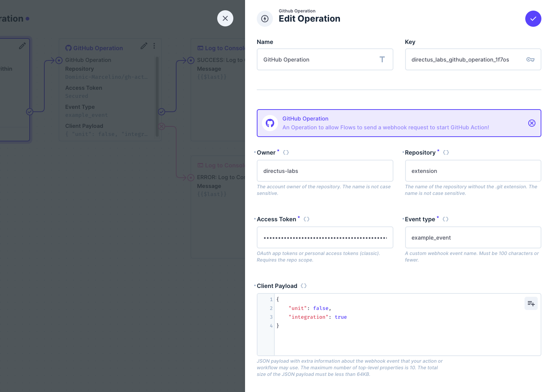This screenshot has height=392, width=552.
Task: Click the "unit" key in payload
Action: (x=298, y=308)
